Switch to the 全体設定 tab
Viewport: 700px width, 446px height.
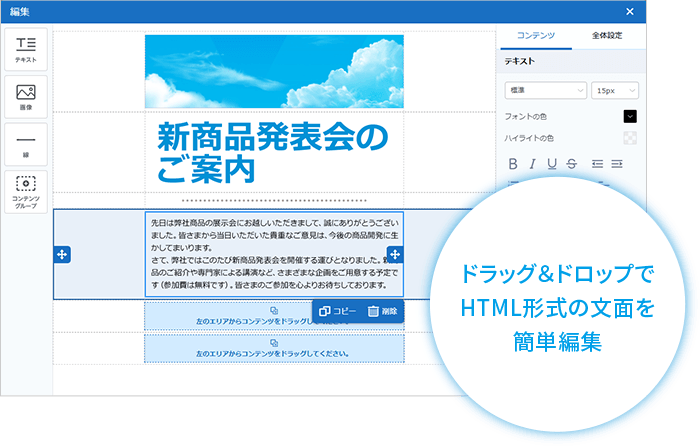click(607, 36)
